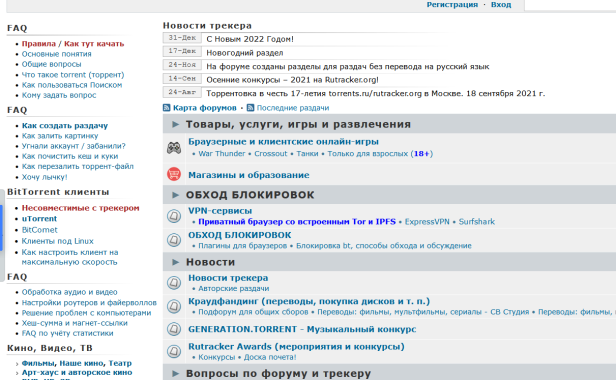The image size is (616, 380).
Task: Click the forum icon beside GENERATION.TORRENT
Action: coord(174,329)
